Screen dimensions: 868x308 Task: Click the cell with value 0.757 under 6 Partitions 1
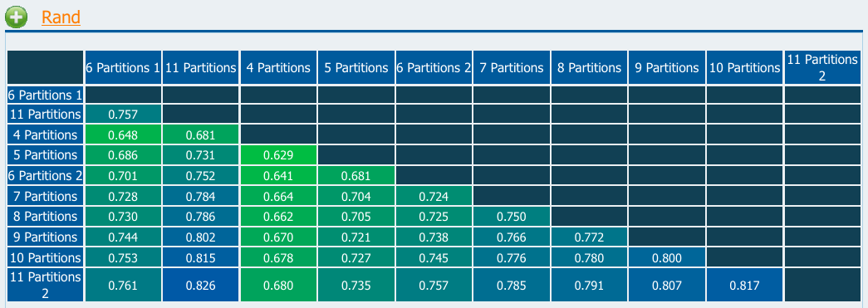(x=123, y=115)
